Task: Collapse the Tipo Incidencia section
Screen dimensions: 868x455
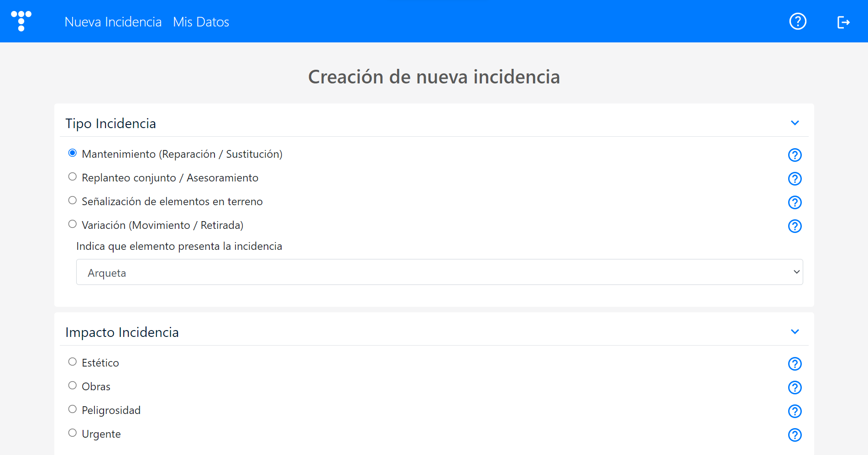Action: [x=795, y=123]
